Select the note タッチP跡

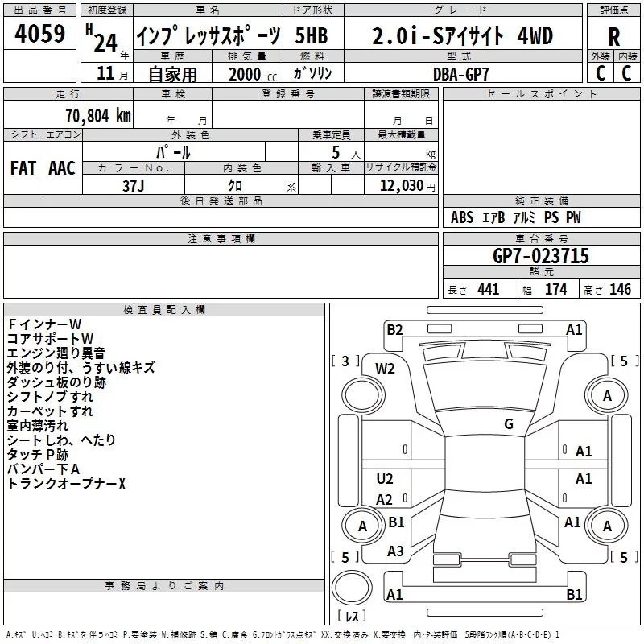(x=38, y=454)
